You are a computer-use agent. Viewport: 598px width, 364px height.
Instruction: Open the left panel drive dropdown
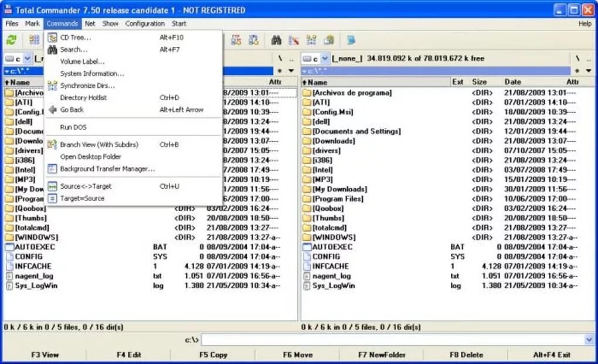[28, 59]
